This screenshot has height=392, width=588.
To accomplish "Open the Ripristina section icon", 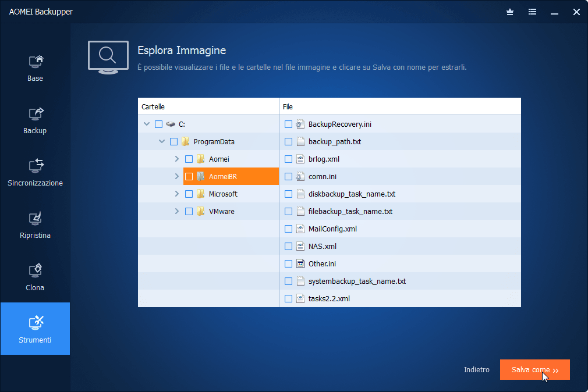I will (x=36, y=219).
